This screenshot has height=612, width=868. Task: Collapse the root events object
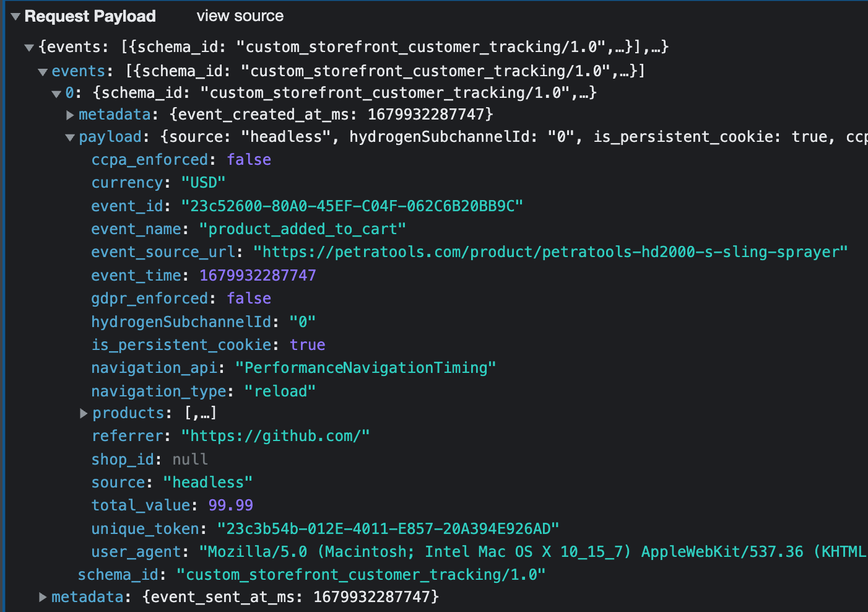point(28,46)
